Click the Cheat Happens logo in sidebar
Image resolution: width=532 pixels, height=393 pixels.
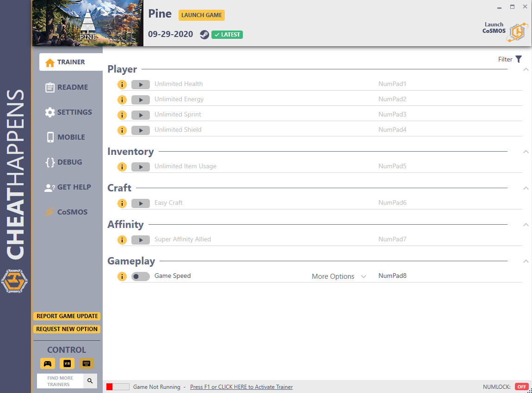click(x=15, y=282)
